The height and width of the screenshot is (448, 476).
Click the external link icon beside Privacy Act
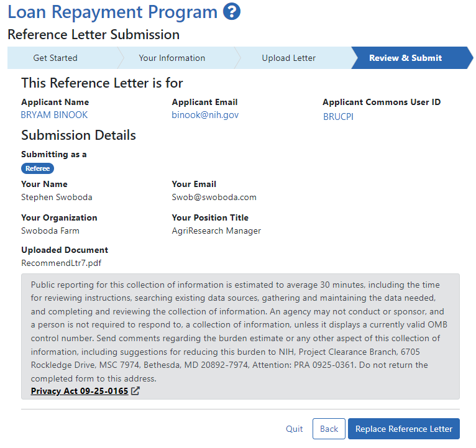pyautogui.click(x=135, y=391)
